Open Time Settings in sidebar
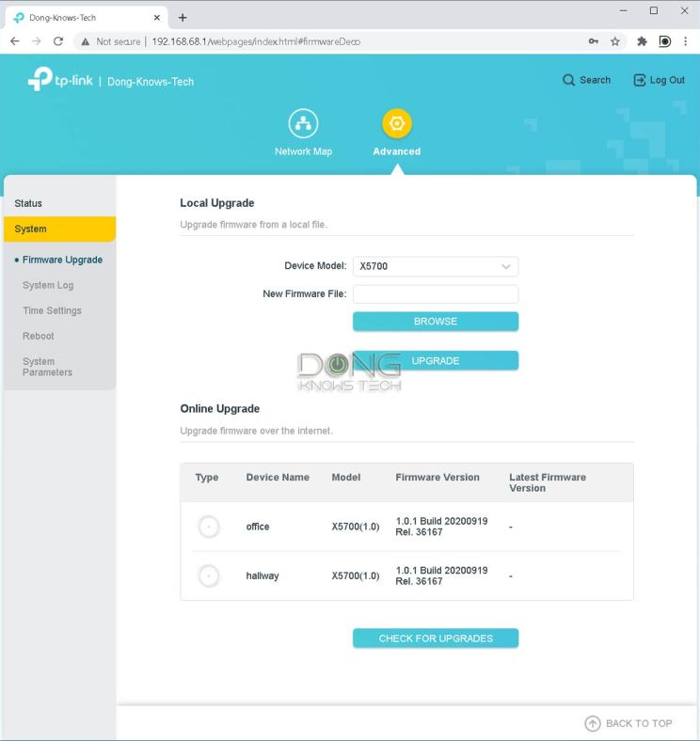The width and height of the screenshot is (700, 741). (52, 310)
